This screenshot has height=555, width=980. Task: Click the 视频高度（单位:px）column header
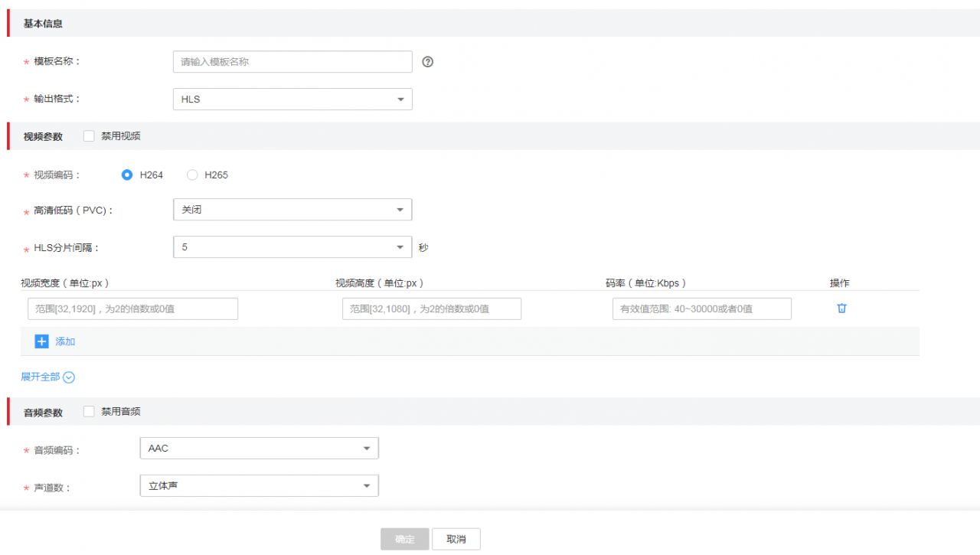(x=379, y=283)
